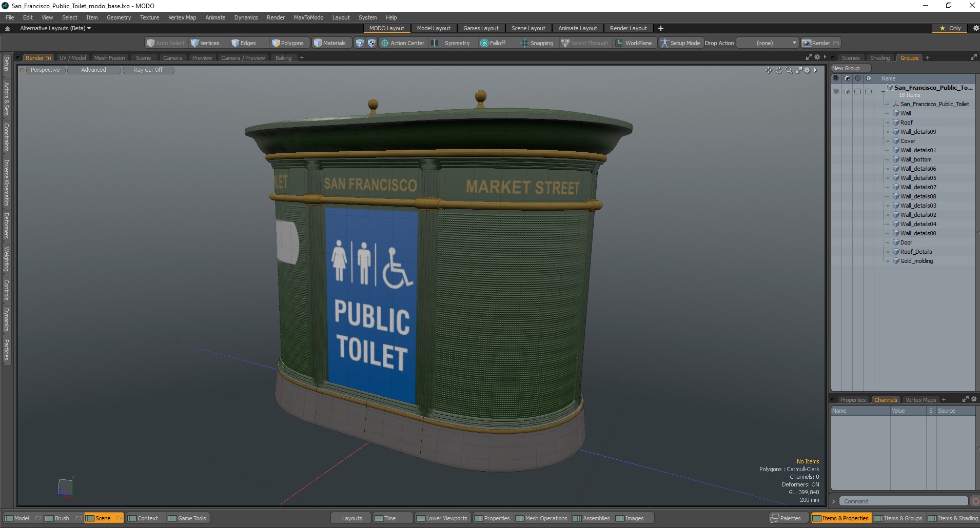Toggle the second checkbox of the group row
This screenshot has height=528, width=980.
click(x=868, y=91)
